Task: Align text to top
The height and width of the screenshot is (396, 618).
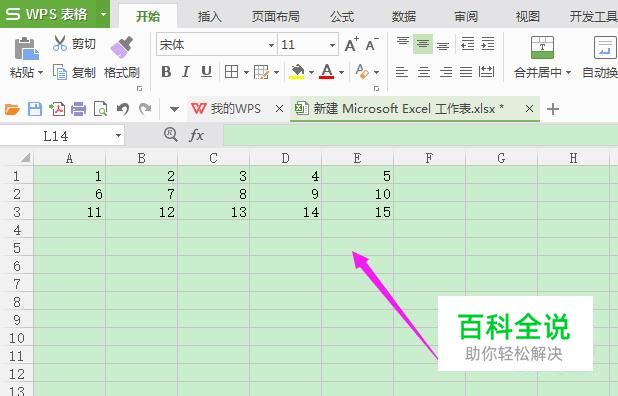Action: 402,42
